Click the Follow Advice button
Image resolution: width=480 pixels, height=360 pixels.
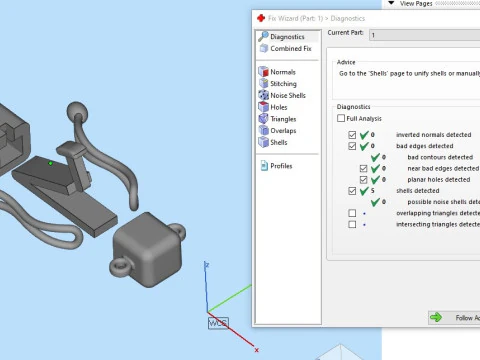click(454, 318)
